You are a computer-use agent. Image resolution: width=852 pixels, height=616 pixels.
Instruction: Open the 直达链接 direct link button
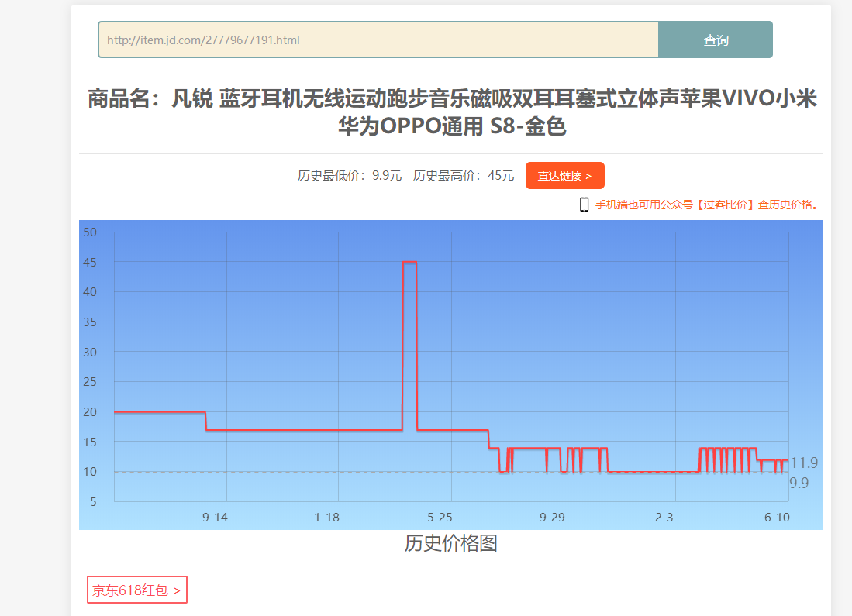click(564, 176)
